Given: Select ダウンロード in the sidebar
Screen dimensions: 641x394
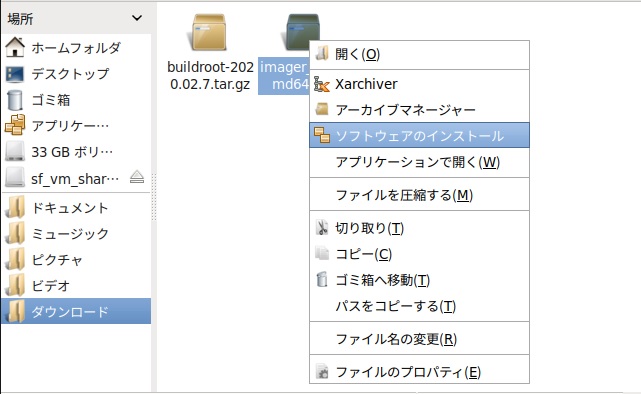Looking at the screenshot, I should pos(76,311).
